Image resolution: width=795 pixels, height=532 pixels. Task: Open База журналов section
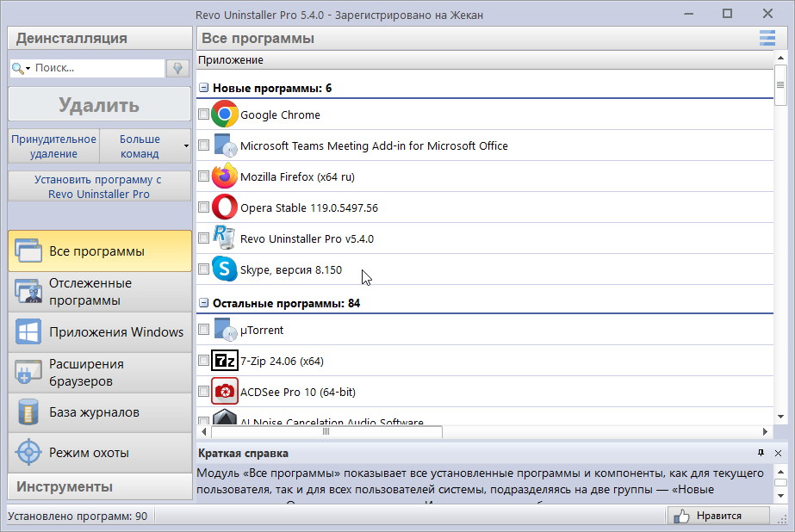100,412
